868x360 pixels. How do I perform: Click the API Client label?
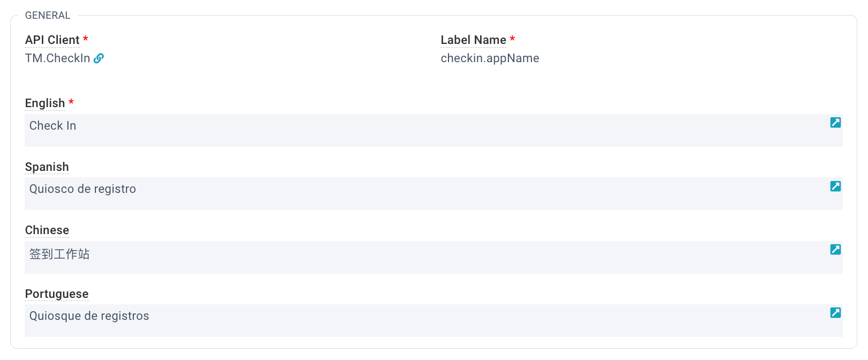tap(52, 40)
